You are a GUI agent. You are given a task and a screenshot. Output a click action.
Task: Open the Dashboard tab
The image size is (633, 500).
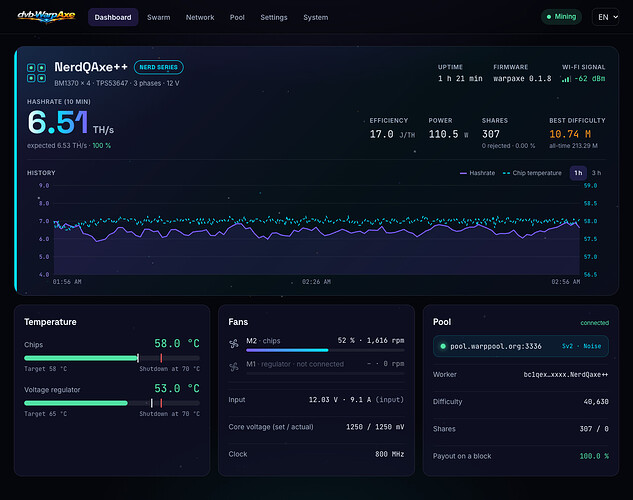click(x=113, y=17)
